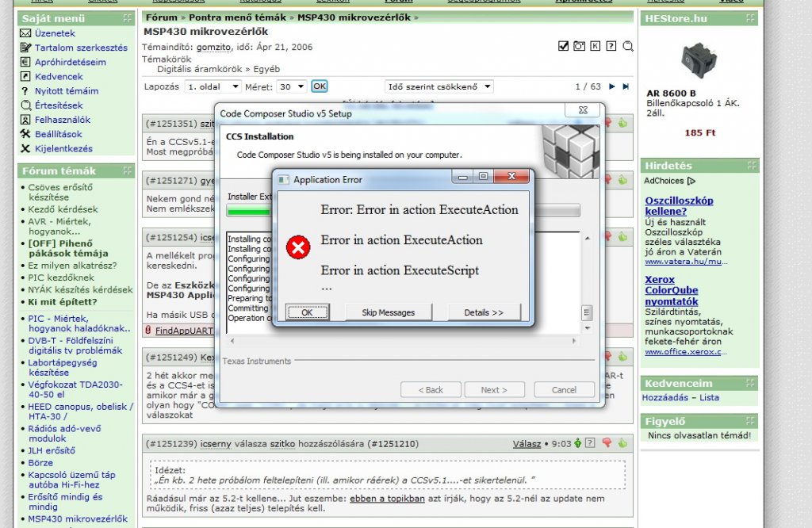Open the Csöves erősítő készítése topic
The image size is (812, 528).
(60, 192)
